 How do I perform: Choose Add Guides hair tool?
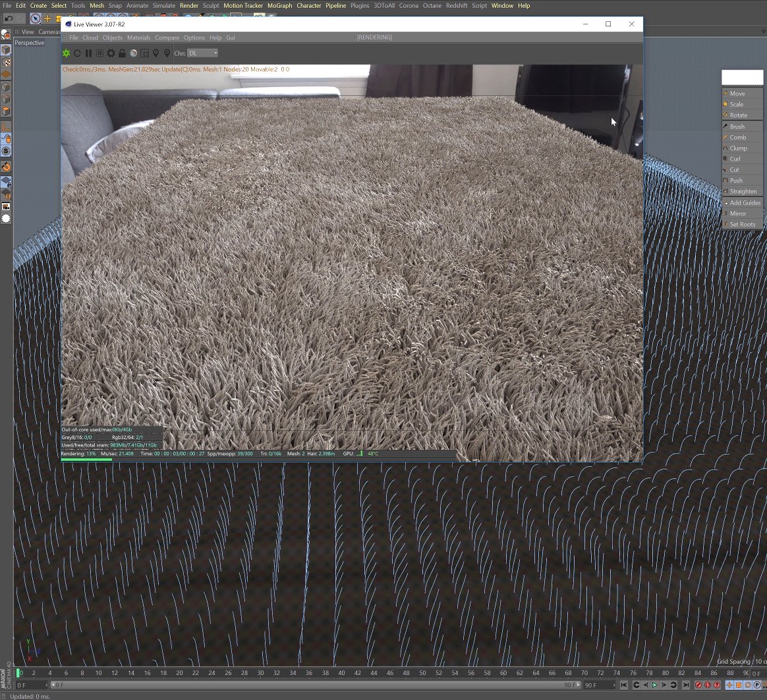coord(742,202)
